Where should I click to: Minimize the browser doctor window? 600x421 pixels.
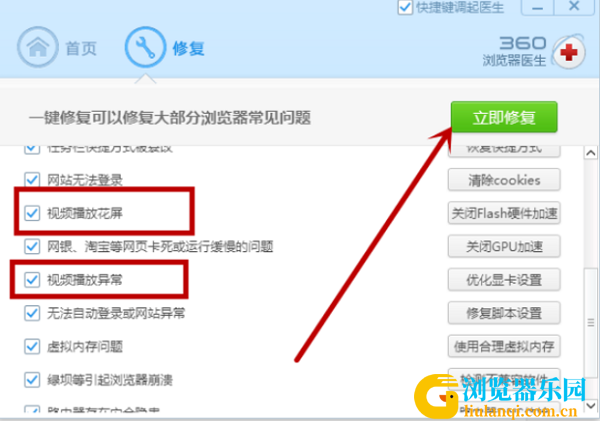click(x=537, y=7)
